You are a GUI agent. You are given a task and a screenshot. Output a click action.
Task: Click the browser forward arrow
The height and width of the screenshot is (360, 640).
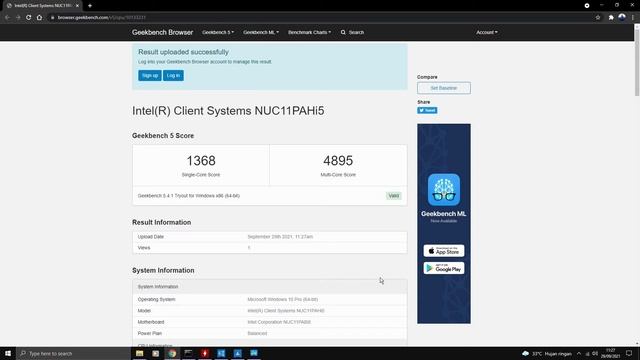(18, 18)
